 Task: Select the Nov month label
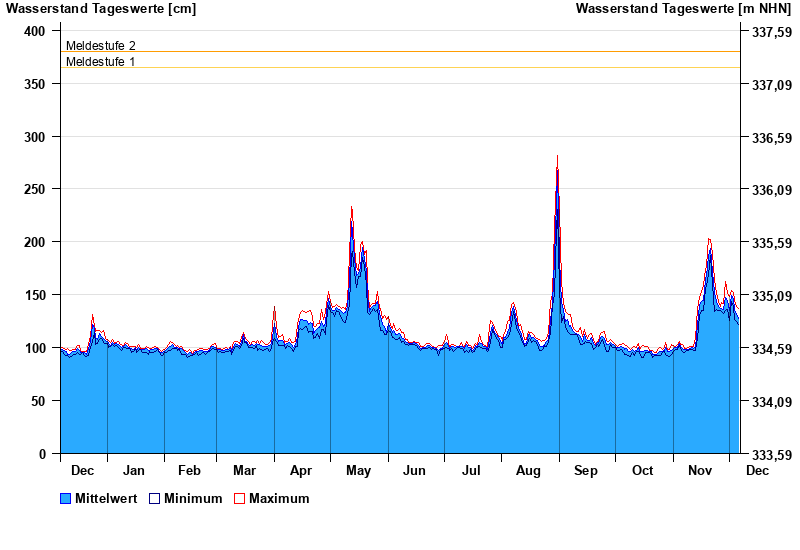(x=700, y=471)
